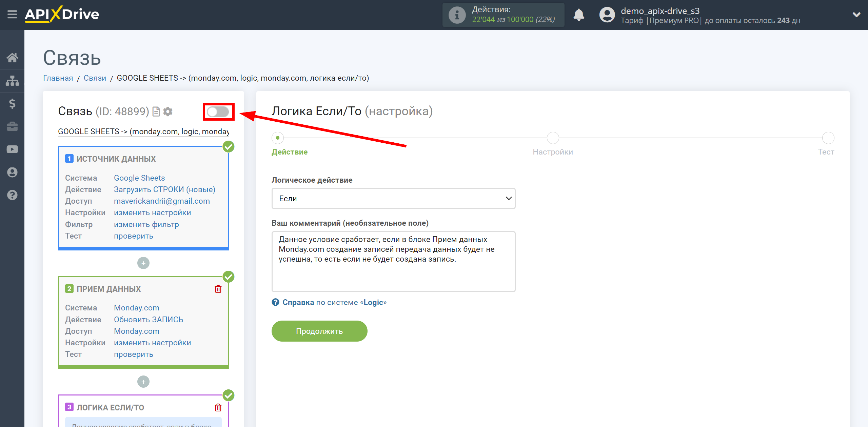
Task: Delete the data receiving block
Action: (x=218, y=289)
